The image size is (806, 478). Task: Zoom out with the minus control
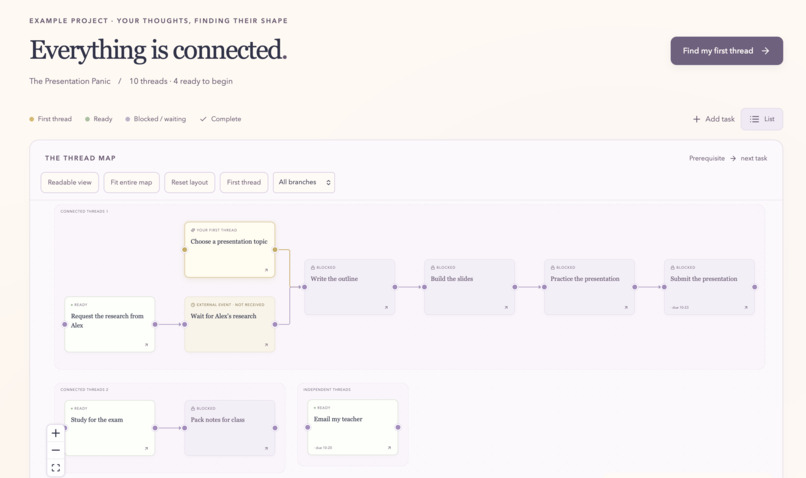pyautogui.click(x=56, y=450)
